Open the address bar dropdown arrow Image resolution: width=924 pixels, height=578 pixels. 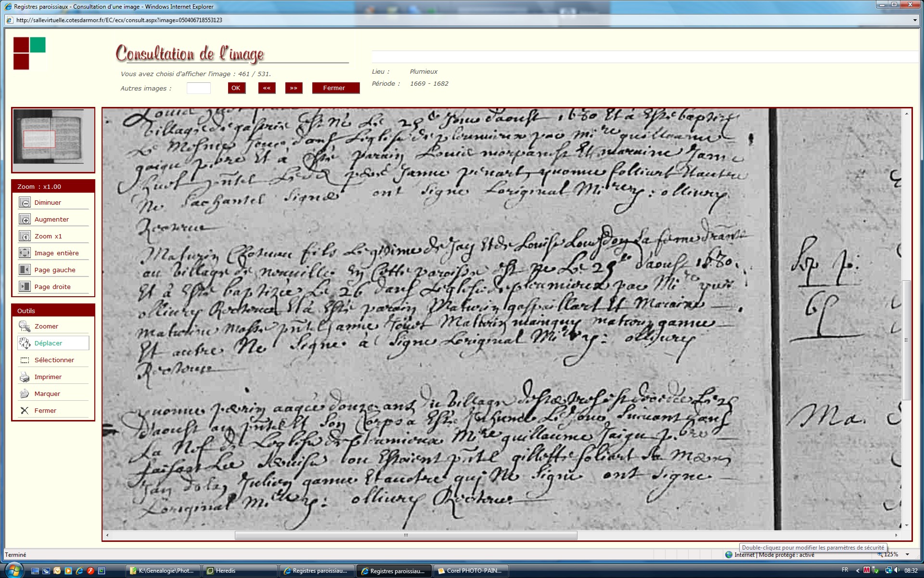pos(915,20)
